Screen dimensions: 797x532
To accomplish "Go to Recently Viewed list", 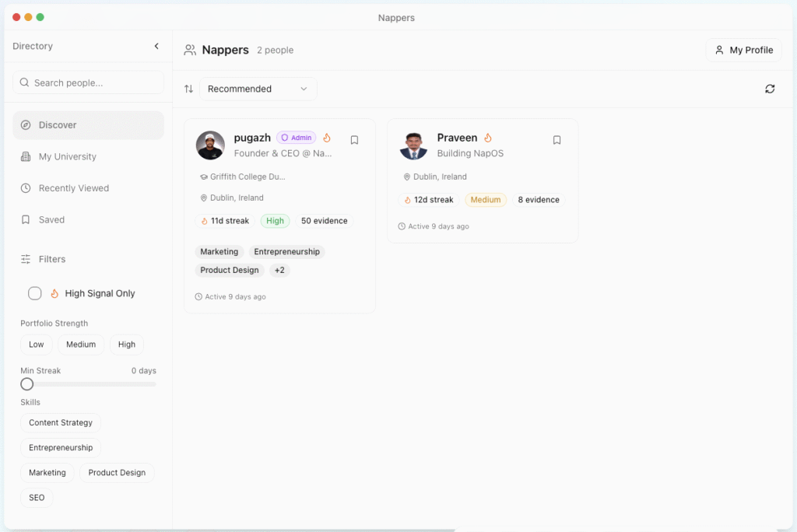I will [x=74, y=188].
